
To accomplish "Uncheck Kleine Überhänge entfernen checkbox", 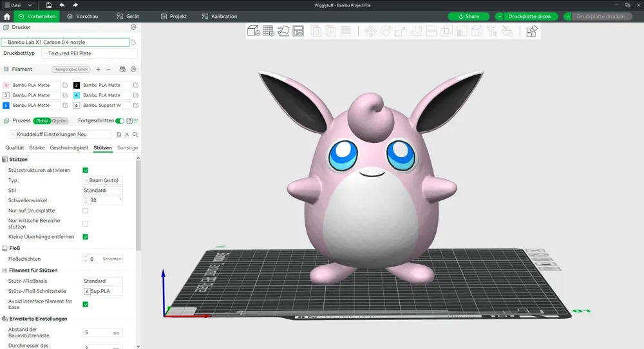I will [86, 237].
